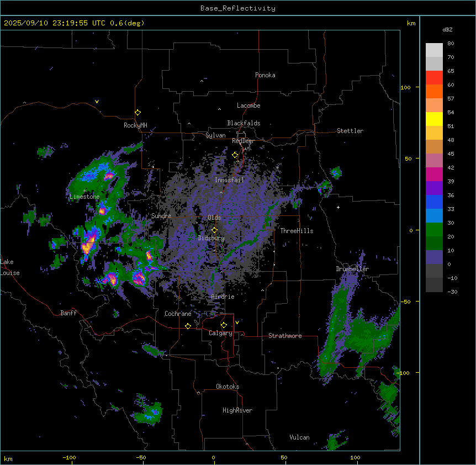Click the Stettler label
The width and height of the screenshot is (476, 465).
click(x=350, y=131)
